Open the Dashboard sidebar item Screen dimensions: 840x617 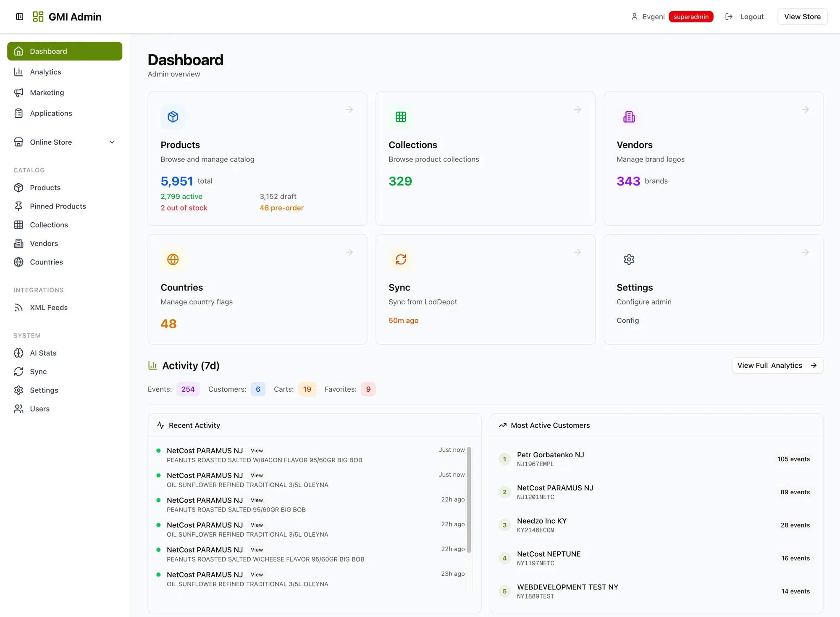coord(65,51)
